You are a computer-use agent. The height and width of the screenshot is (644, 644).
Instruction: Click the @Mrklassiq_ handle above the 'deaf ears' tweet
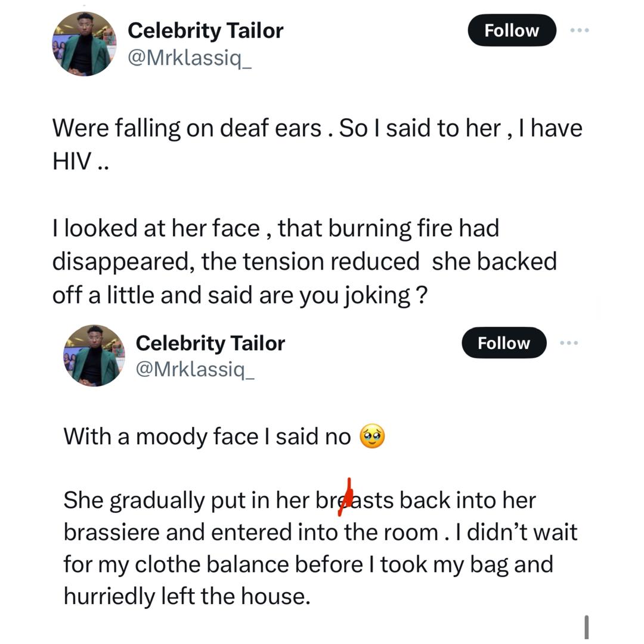pos(190,59)
